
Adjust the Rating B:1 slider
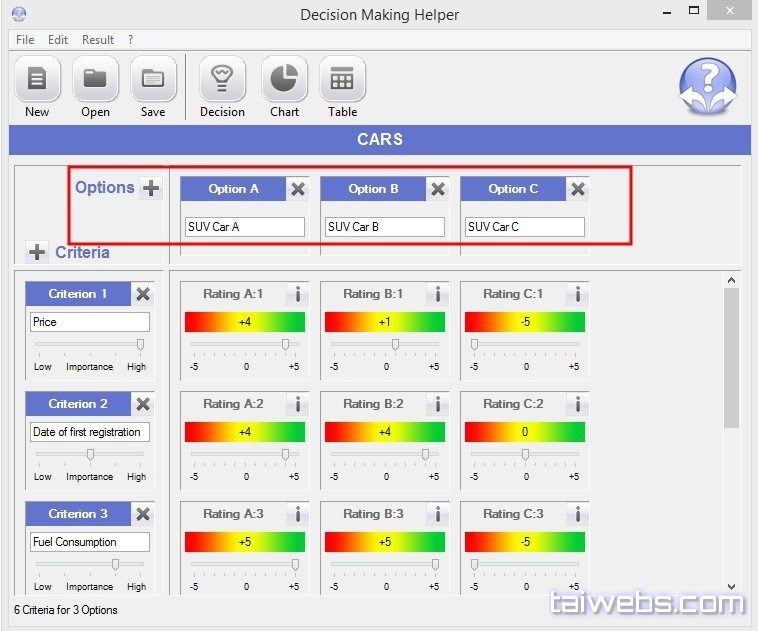[x=396, y=344]
